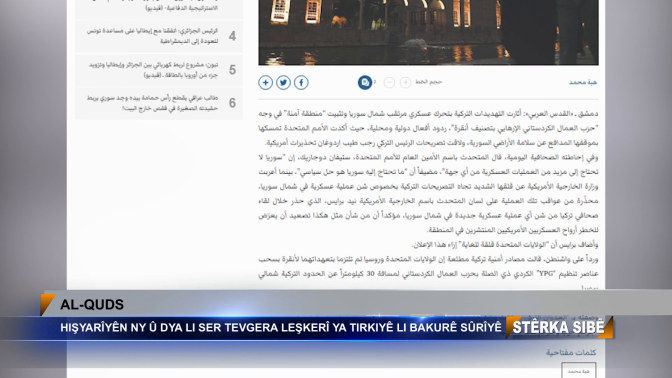The height and width of the screenshot is (378, 672).
Task: Click the HIŞYARÎYÊN headline ticker text
Action: (281, 328)
